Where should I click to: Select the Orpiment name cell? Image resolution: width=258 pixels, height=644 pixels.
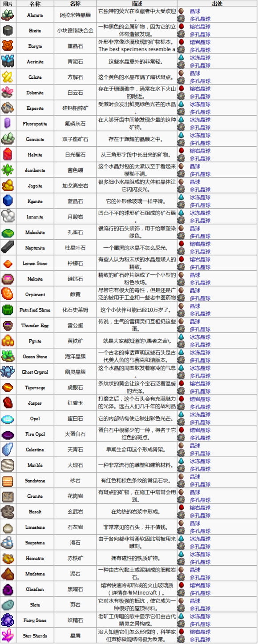[35, 294]
